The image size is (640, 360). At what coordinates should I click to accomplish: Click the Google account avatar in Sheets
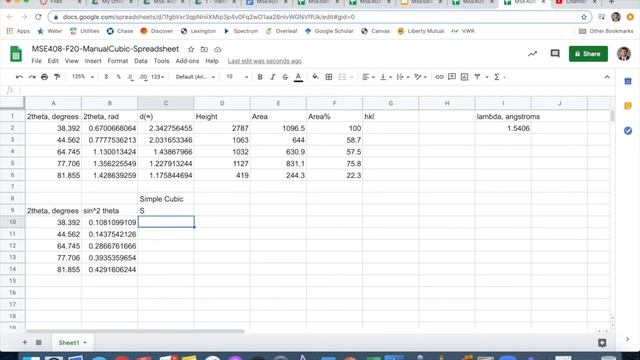tap(624, 54)
